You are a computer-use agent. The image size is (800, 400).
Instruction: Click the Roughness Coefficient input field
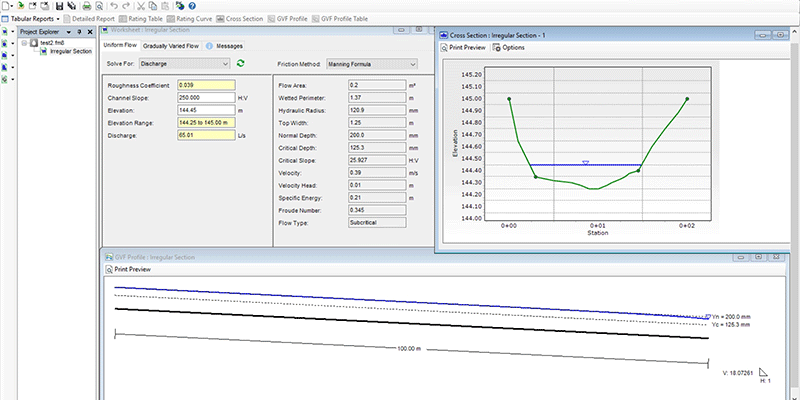[x=207, y=85]
